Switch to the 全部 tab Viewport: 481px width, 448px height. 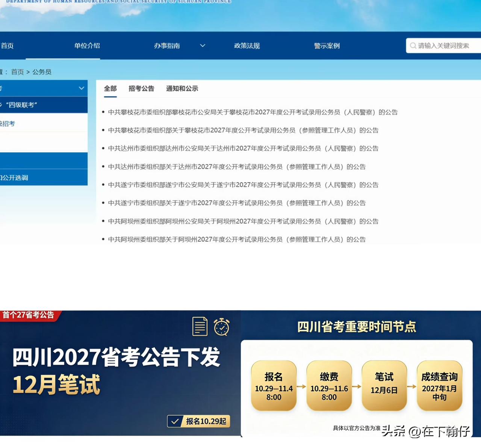click(x=110, y=89)
